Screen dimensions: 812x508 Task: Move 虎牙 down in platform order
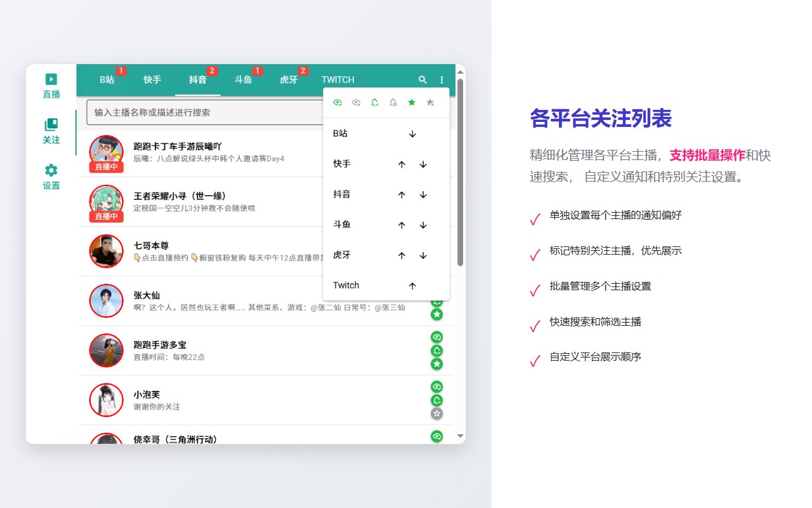423,256
